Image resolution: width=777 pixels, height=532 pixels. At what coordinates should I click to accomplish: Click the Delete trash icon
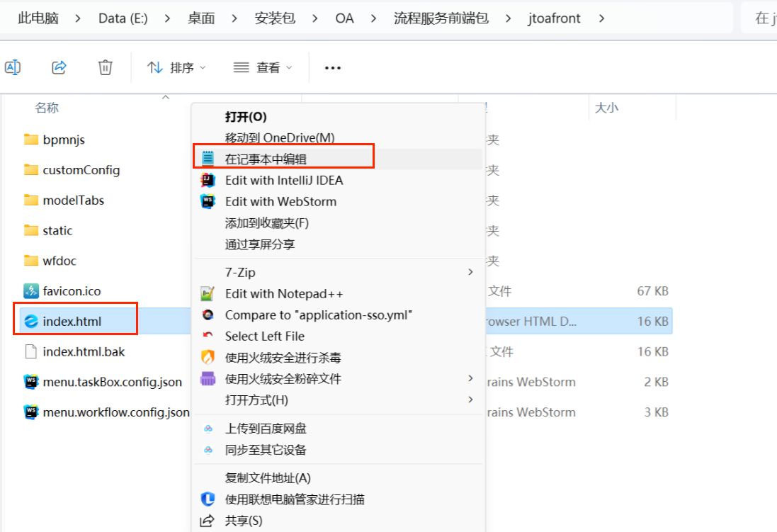[105, 67]
